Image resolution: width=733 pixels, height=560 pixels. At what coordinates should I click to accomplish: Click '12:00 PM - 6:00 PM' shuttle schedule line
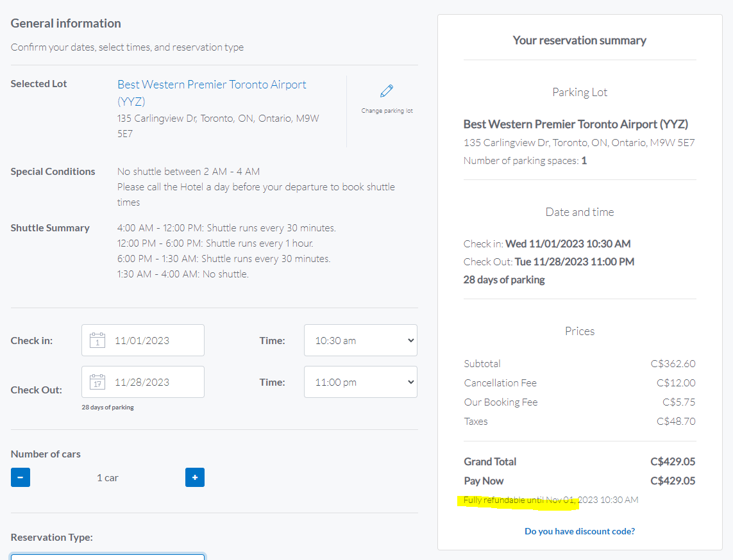click(x=215, y=243)
